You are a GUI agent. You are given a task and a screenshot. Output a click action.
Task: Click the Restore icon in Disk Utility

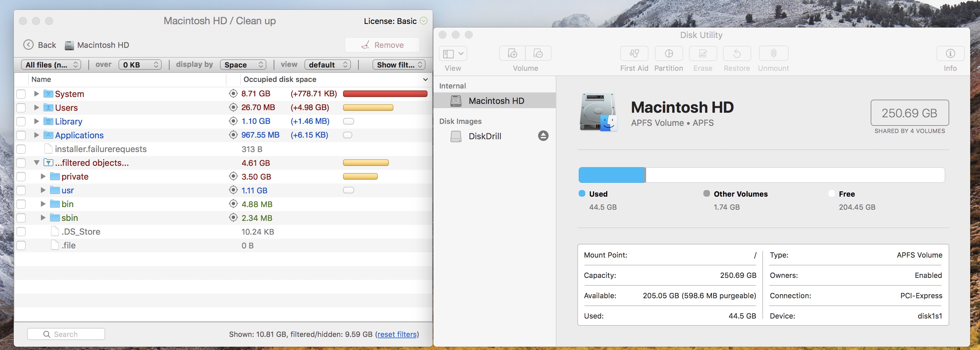[737, 53]
